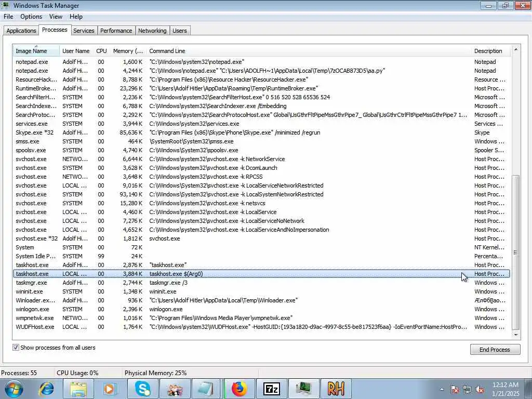532x399 pixels.
Task: Select svchost.exe row with -k netsvcs
Action: click(x=261, y=203)
